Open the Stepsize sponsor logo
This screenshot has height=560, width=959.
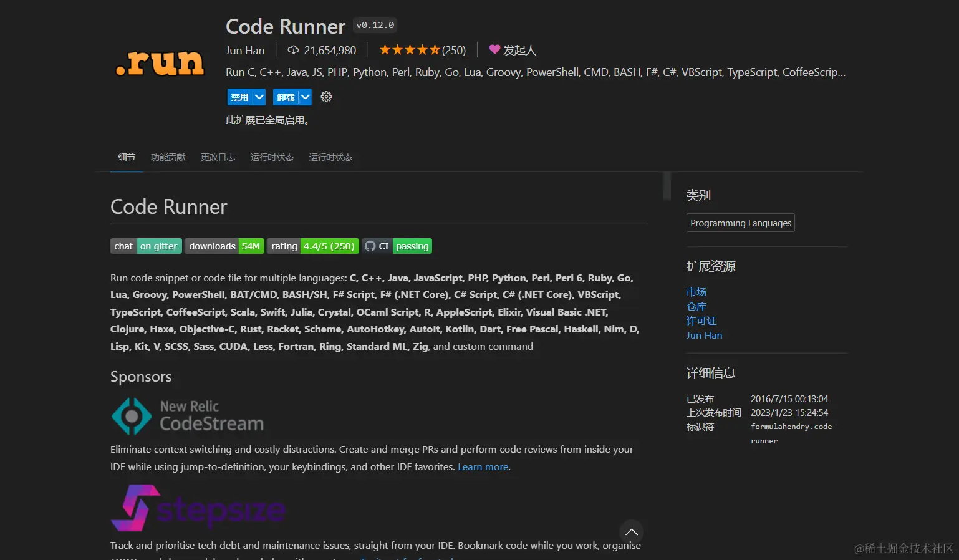click(198, 508)
